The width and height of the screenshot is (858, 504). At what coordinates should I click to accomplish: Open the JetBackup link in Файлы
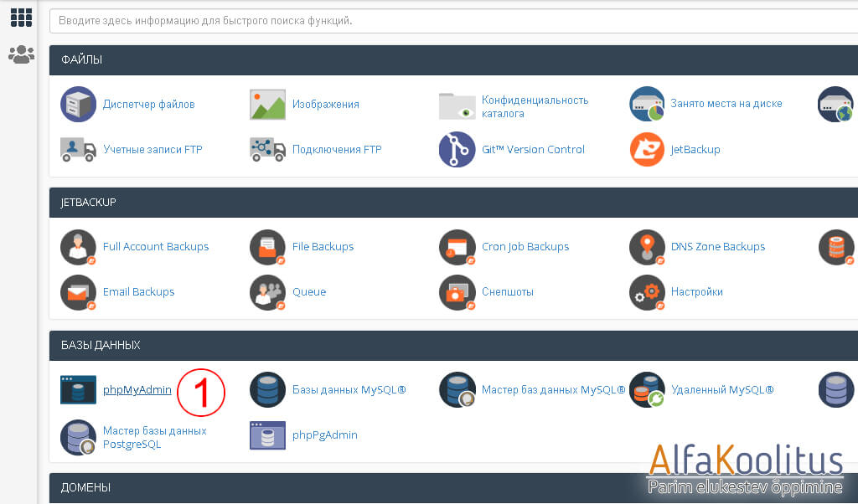point(695,150)
